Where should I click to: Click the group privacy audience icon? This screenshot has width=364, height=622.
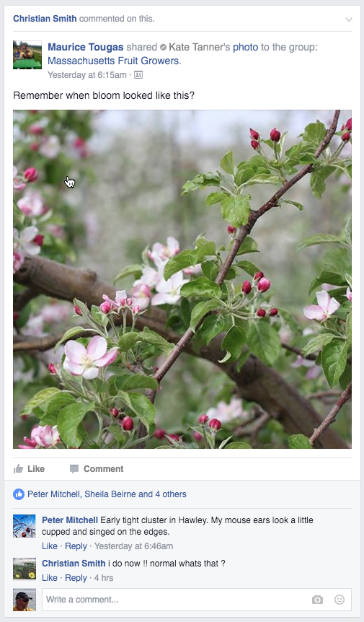[x=138, y=74]
